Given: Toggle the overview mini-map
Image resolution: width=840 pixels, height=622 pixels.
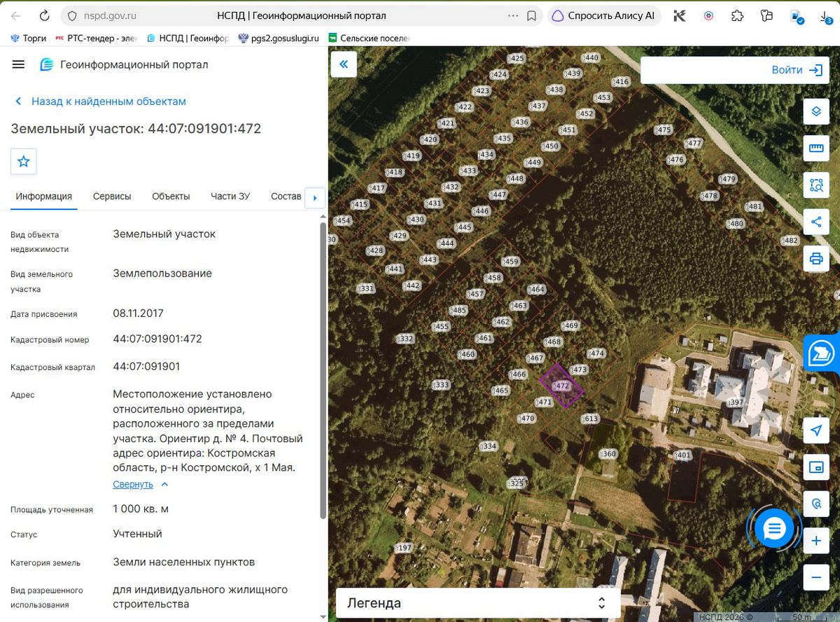Looking at the screenshot, I should pyautogui.click(x=815, y=467).
